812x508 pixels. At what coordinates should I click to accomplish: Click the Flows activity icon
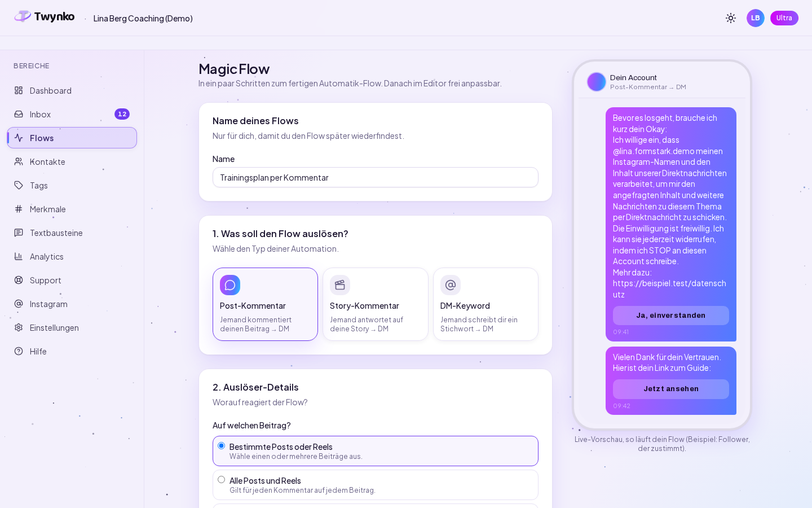pos(19,138)
